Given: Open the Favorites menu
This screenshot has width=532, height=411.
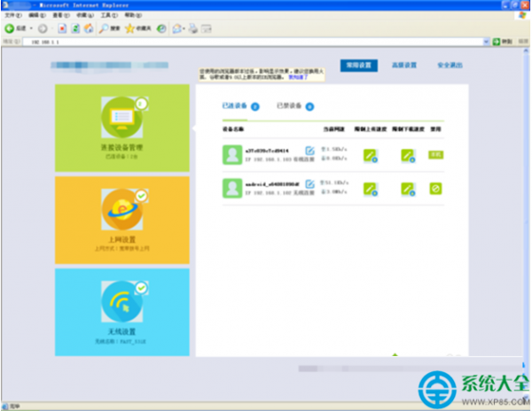Looking at the screenshot, I should [x=85, y=15].
